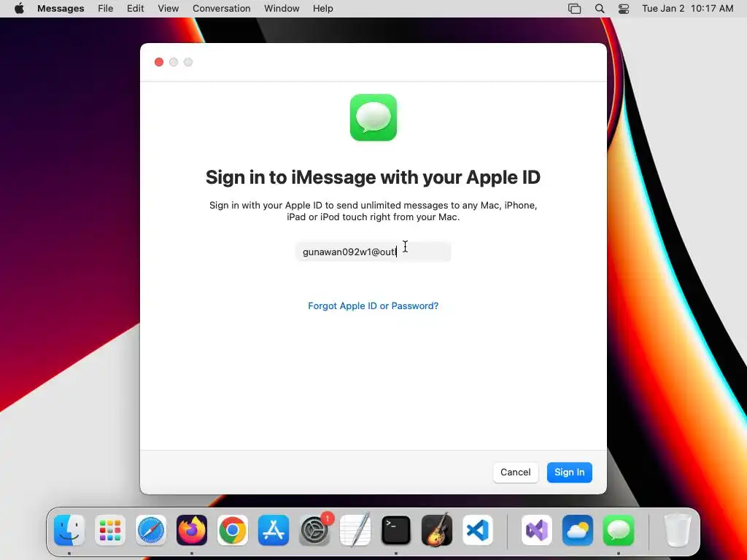Open Launchpad from the Dock
The height and width of the screenshot is (560, 747).
(110, 530)
